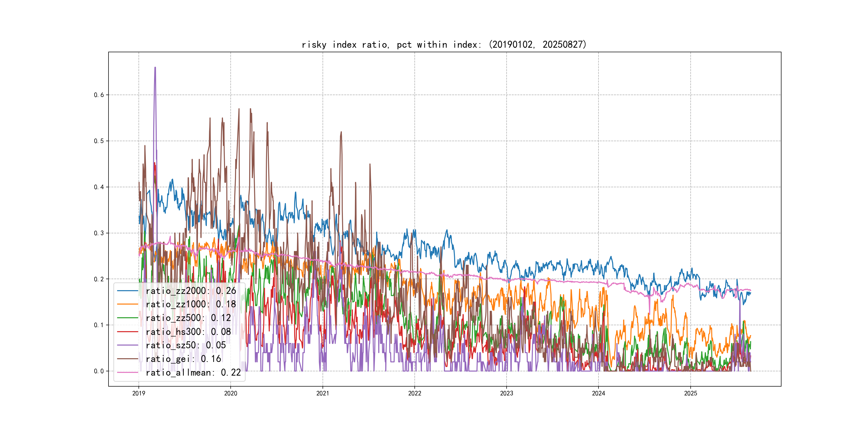Screen dimensions: 868x434
Task: Click the 0.6 y-axis tick label
Action: click(99, 95)
